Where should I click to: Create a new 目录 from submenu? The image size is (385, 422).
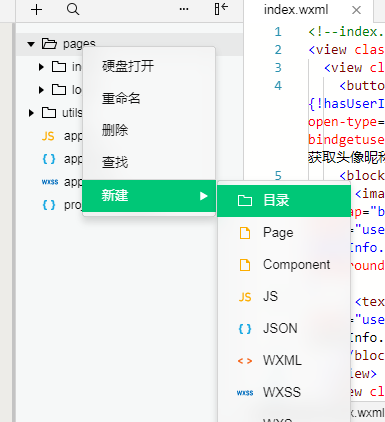[x=284, y=201]
